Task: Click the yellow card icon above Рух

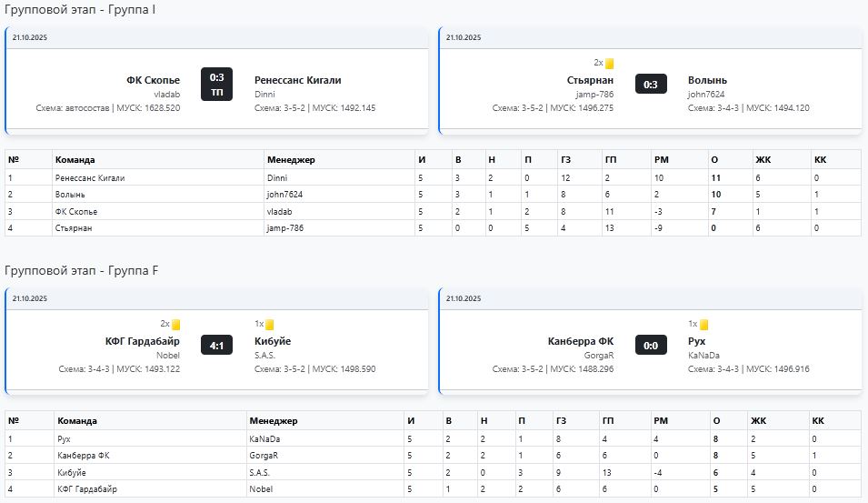Action: [x=703, y=325]
